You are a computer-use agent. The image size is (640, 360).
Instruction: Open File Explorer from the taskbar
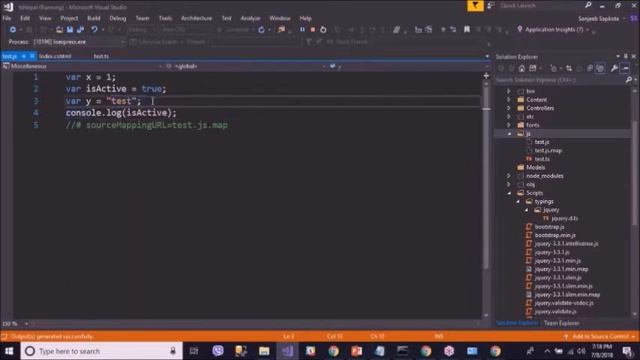pyautogui.click(x=264, y=351)
